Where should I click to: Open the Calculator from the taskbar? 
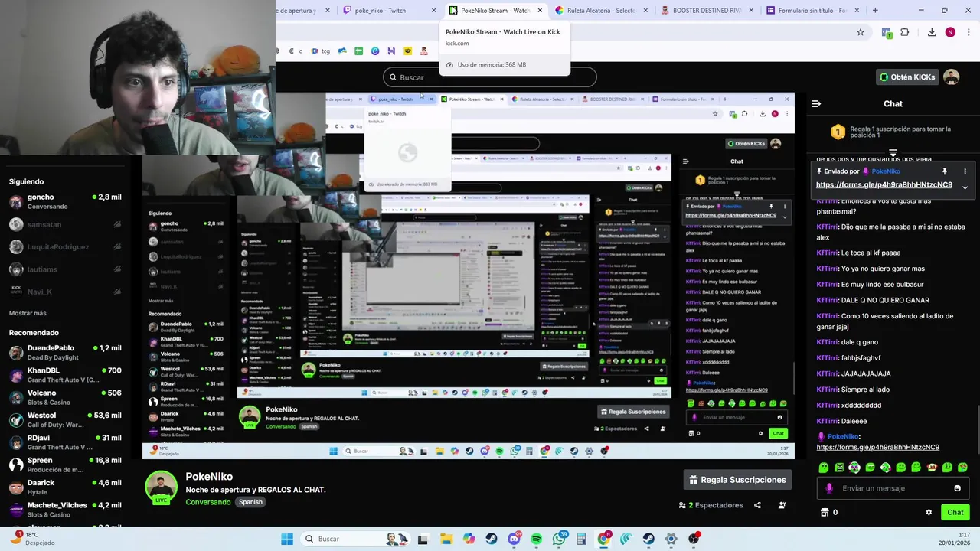pos(581,539)
